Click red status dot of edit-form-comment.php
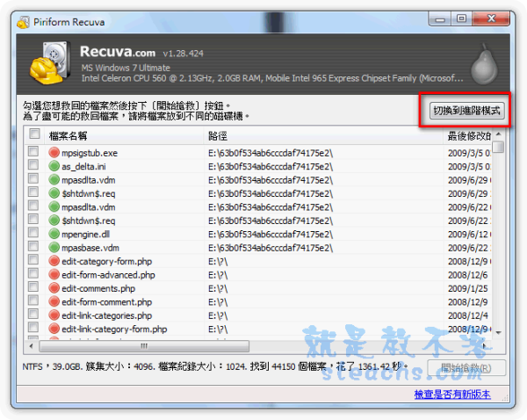 (x=54, y=301)
